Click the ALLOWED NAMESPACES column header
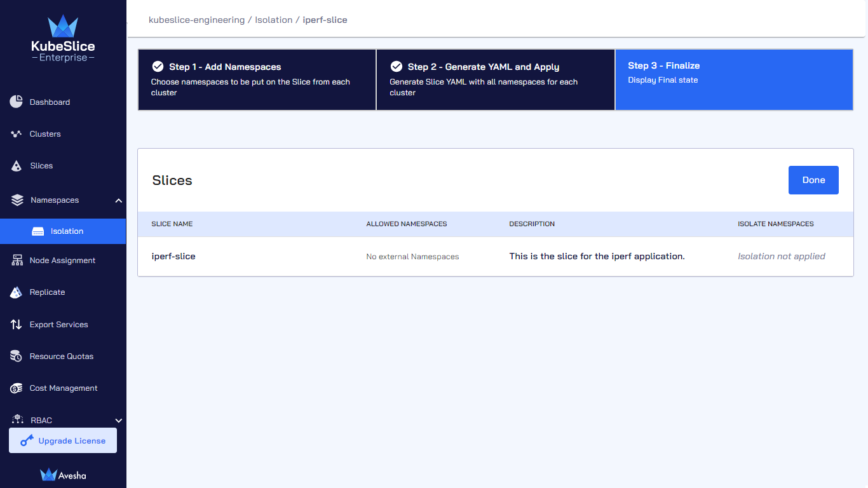868x488 pixels. point(407,224)
